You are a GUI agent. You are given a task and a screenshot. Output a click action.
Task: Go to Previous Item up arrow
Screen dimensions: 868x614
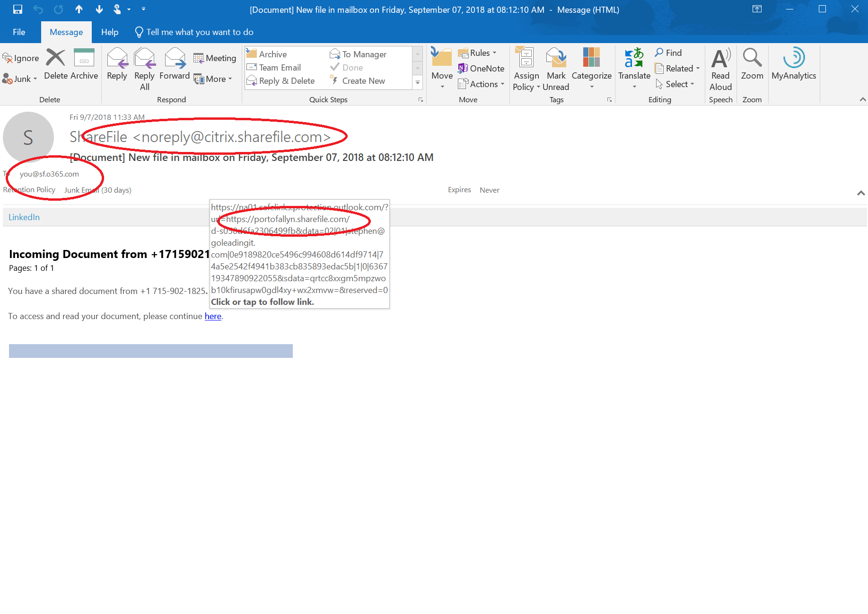(x=79, y=9)
